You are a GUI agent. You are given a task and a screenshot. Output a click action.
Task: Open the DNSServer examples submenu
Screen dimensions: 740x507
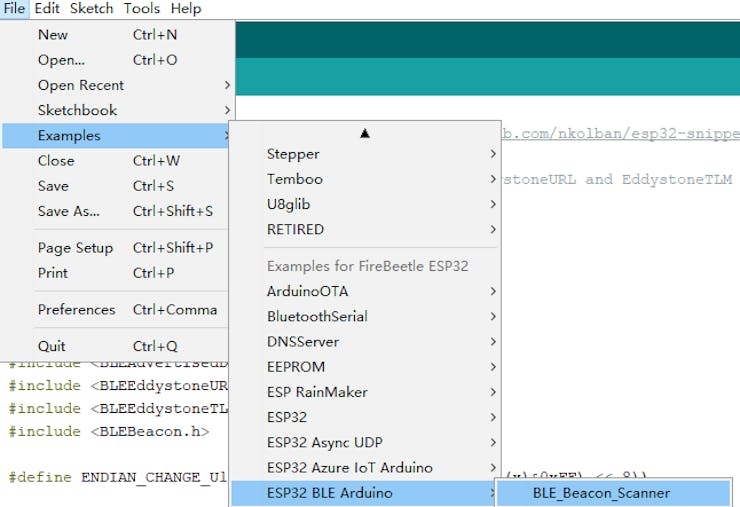click(365, 342)
